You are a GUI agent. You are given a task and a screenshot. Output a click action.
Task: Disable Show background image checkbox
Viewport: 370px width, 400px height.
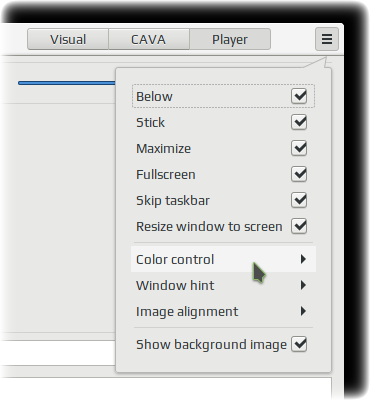coord(299,344)
